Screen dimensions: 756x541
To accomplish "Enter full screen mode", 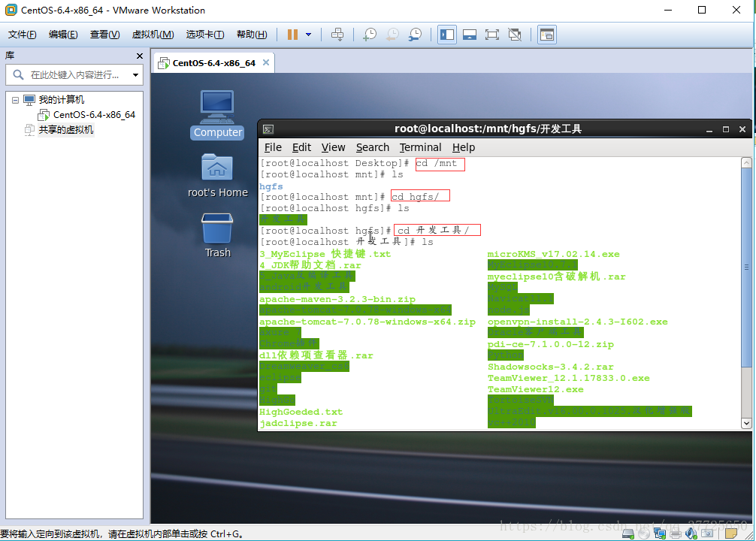I will [491, 35].
